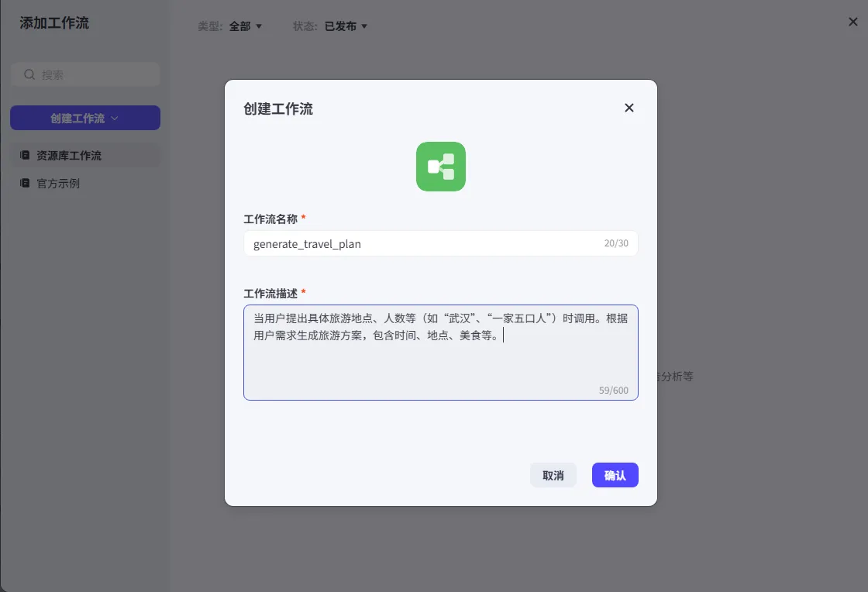Click the 工作流描述 label

point(270,293)
